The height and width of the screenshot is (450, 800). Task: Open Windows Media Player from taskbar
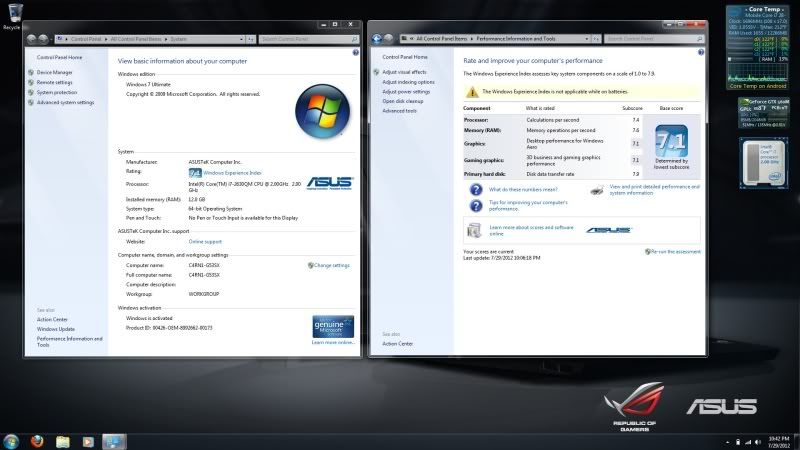[88, 441]
